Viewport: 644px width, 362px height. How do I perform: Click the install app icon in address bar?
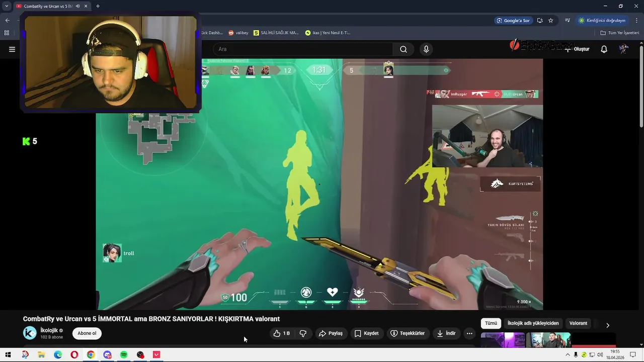[x=540, y=21]
